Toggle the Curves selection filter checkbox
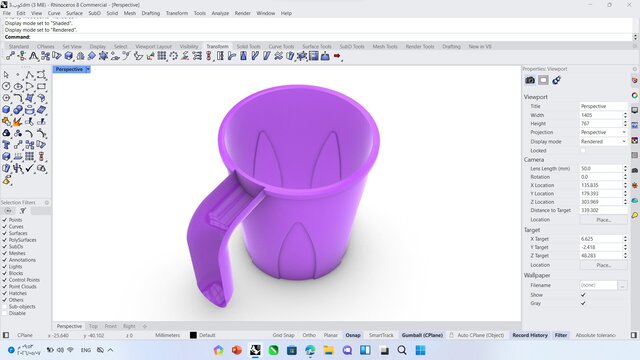This screenshot has height=360, width=640. click(4, 227)
